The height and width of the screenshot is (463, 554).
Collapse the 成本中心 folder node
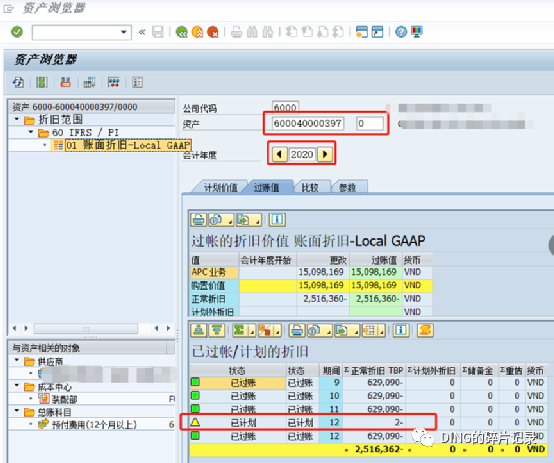(17, 386)
